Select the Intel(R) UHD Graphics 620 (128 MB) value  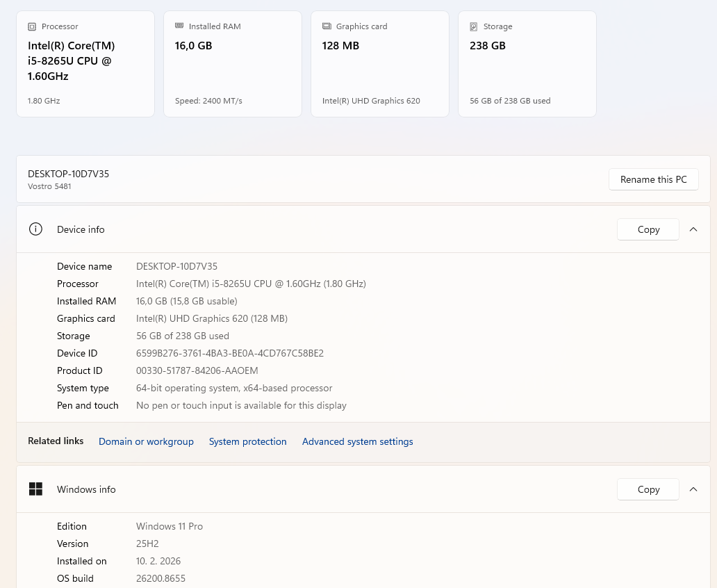[x=212, y=318]
